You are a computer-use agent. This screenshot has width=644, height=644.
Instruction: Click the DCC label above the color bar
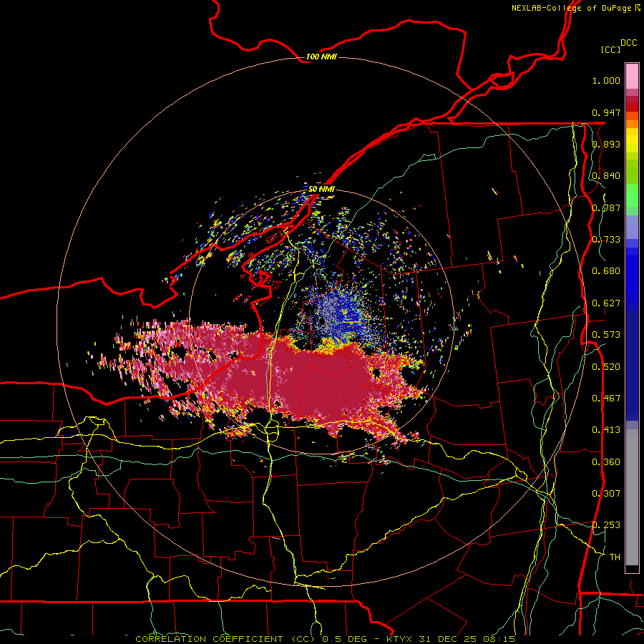pos(629,43)
